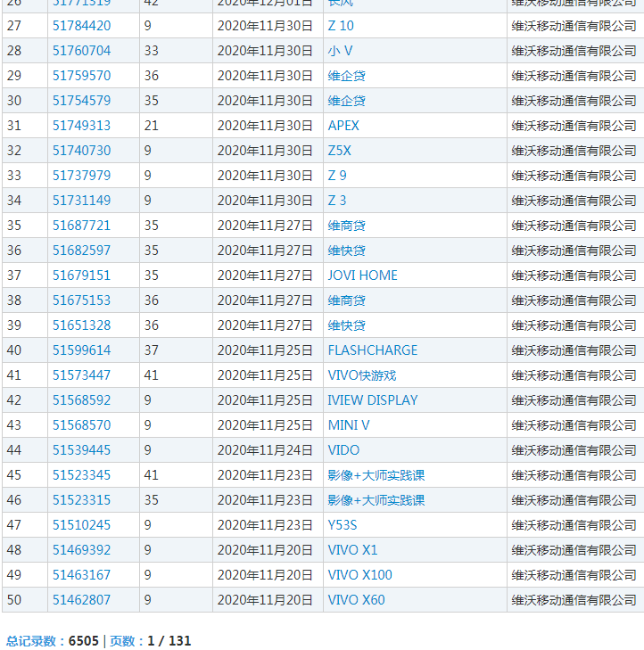Viewport: 644px width, 650px height.
Task: Click the 小 V trademark name
Action: point(340,51)
